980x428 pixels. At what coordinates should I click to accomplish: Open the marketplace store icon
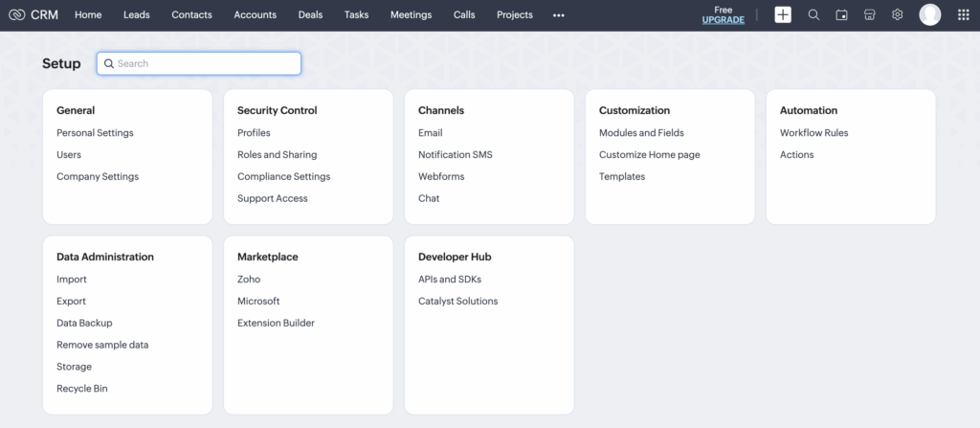[x=869, y=14]
